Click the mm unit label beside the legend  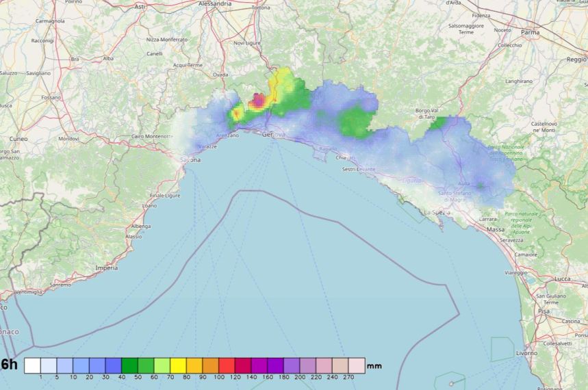(x=374, y=366)
